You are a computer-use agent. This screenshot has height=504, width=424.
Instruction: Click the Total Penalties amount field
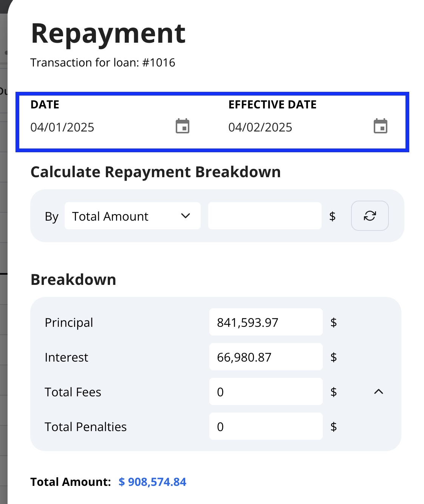point(266,427)
